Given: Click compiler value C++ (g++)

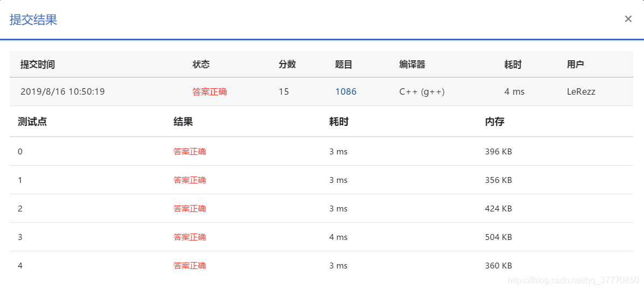Looking at the screenshot, I should pos(422,91).
